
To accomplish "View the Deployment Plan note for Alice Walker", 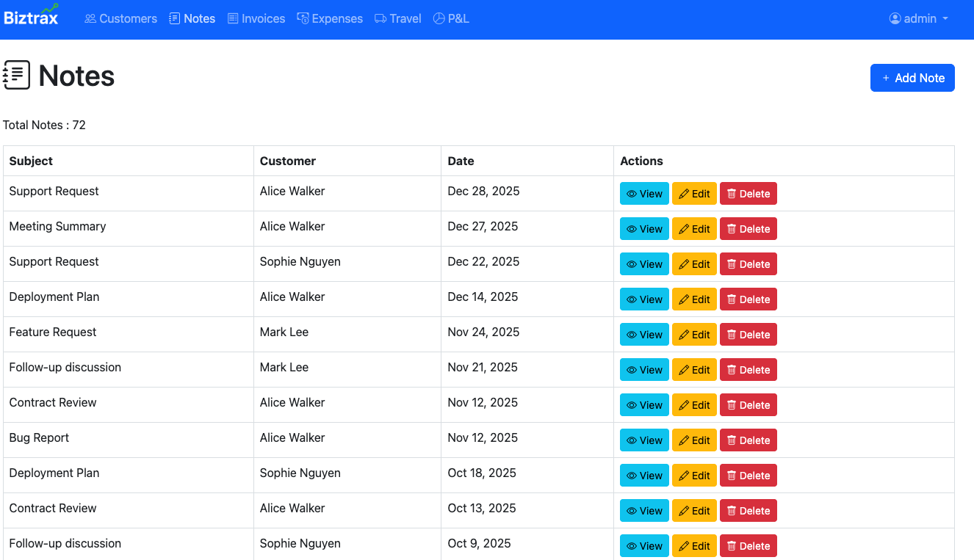I will 644,299.
